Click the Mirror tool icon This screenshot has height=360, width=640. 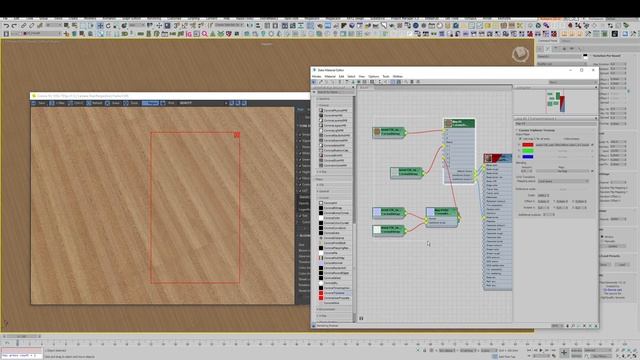point(250,25)
